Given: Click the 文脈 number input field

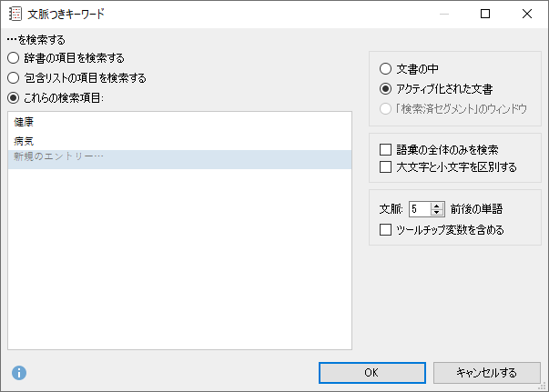Looking at the screenshot, I should 420,209.
